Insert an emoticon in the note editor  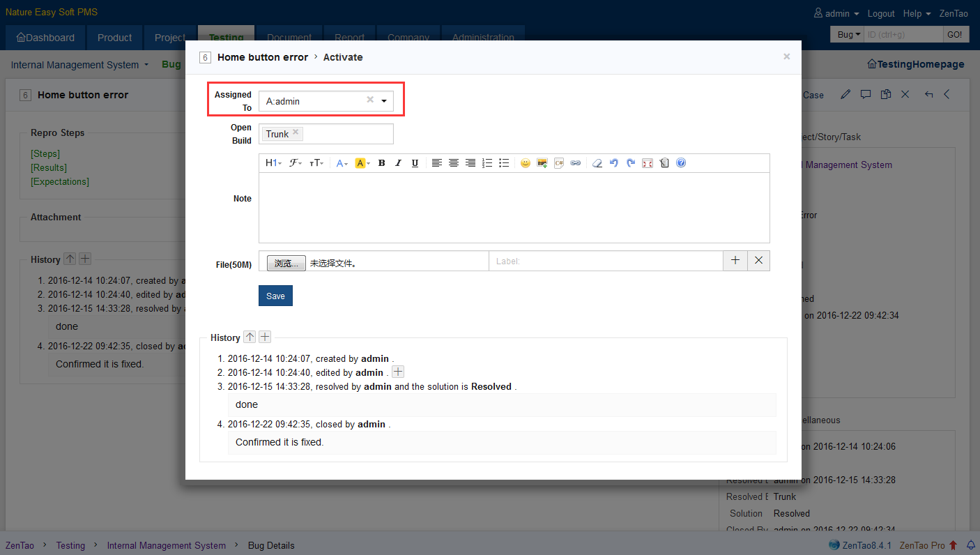(525, 163)
